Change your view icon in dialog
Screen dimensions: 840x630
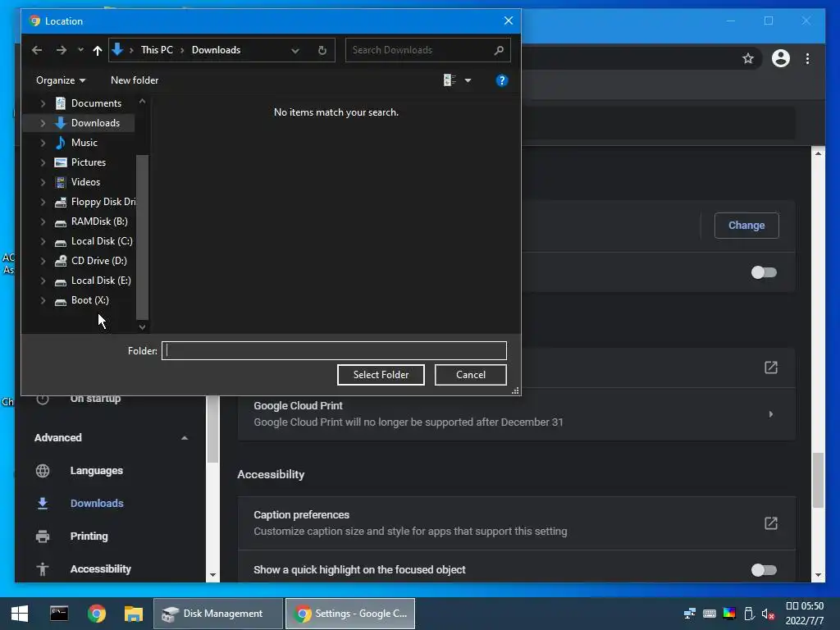pos(450,80)
